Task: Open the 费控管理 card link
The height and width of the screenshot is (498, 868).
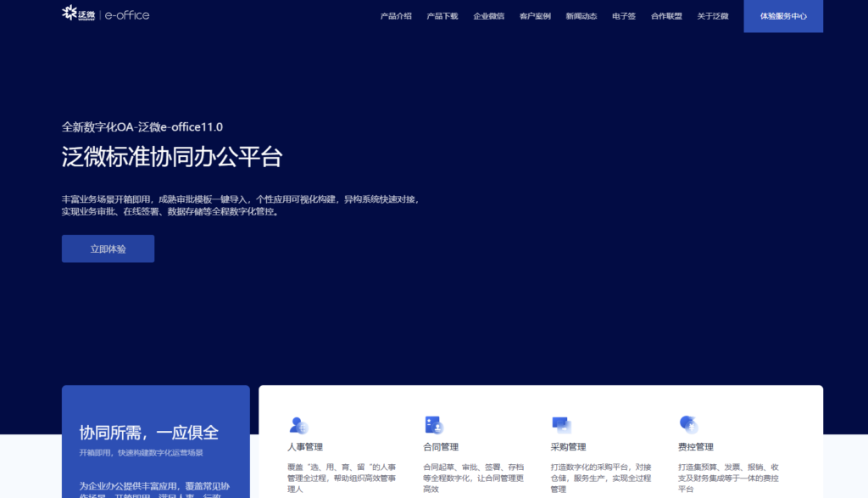Action: click(695, 446)
